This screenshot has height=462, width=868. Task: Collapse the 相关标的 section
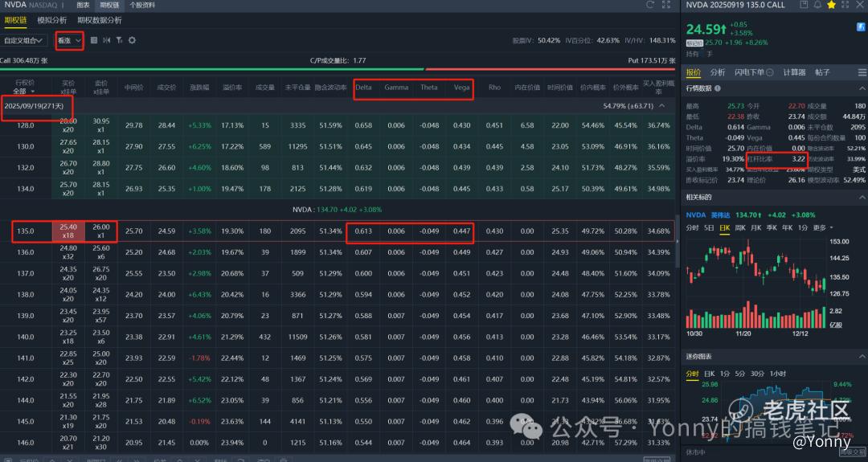(862, 198)
